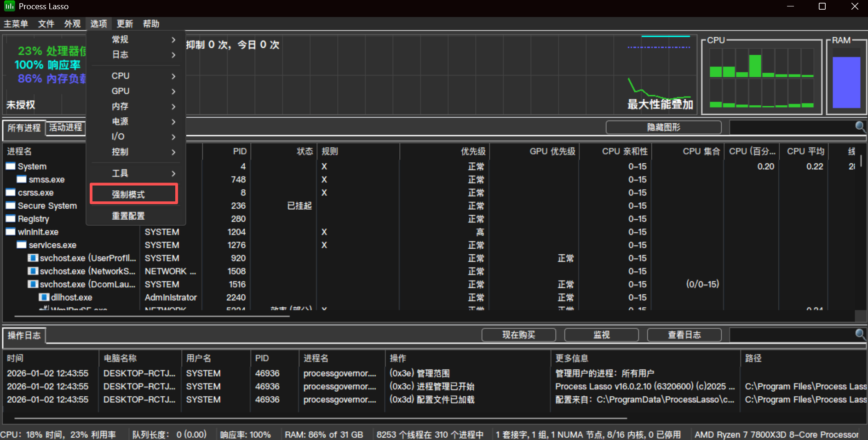Open the 帮助 menu

pos(151,24)
